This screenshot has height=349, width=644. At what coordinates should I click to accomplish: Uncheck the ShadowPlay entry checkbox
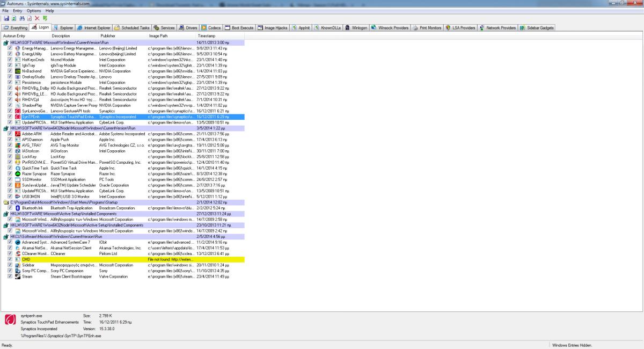pos(10,105)
